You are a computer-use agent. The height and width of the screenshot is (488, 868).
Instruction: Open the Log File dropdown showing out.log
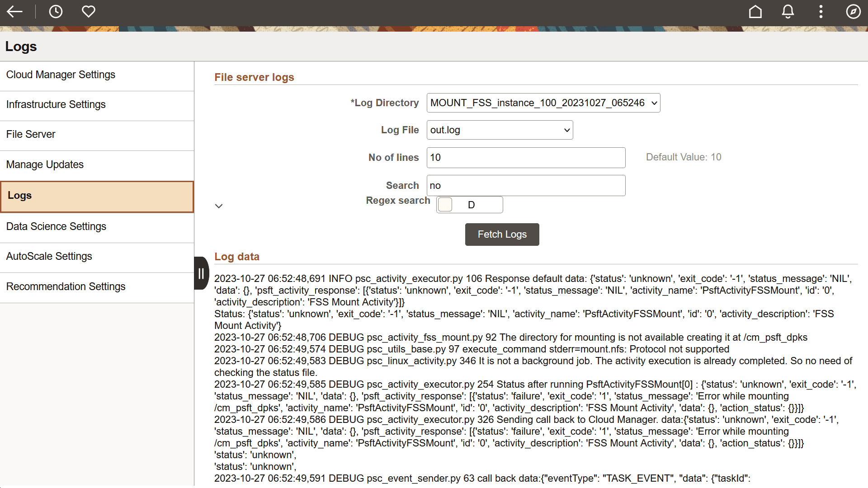coord(499,130)
